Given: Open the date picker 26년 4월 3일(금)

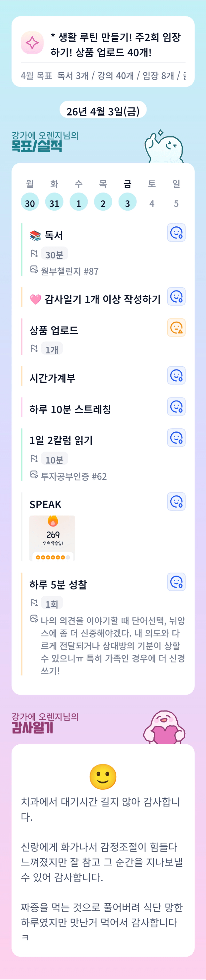Looking at the screenshot, I should tap(103, 111).
